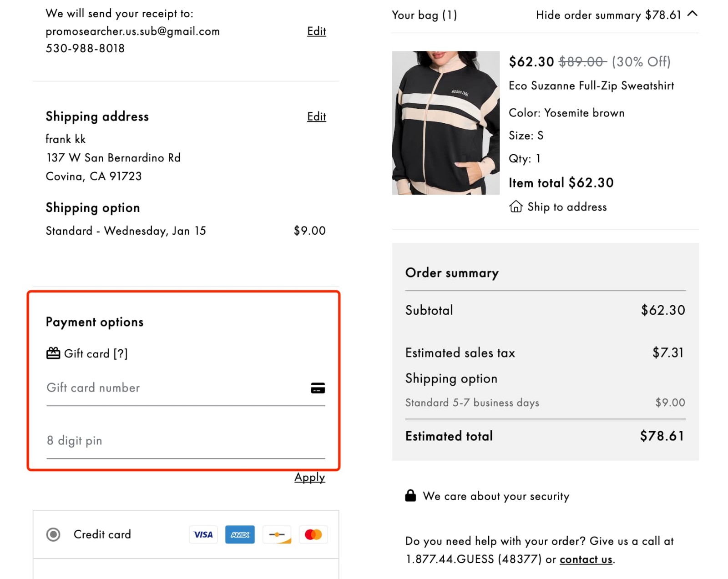Select the Mastercard payment icon
Image resolution: width=728 pixels, height=579 pixels.
313,534
